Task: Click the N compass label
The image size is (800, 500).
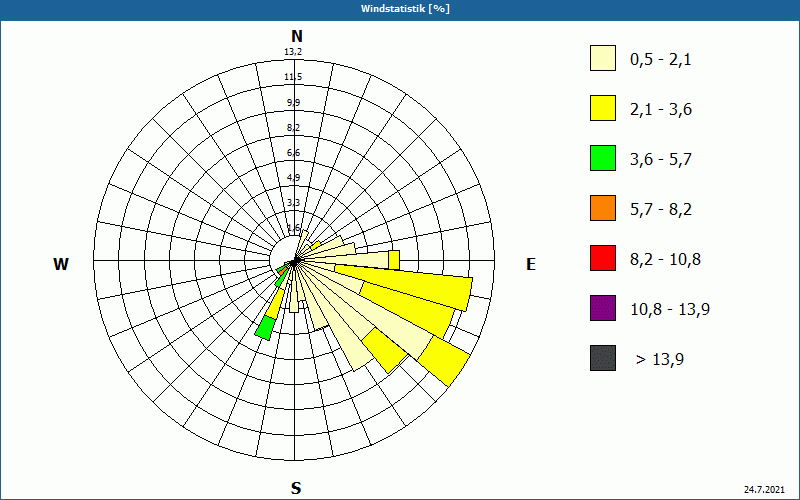Action: pyautogui.click(x=297, y=36)
